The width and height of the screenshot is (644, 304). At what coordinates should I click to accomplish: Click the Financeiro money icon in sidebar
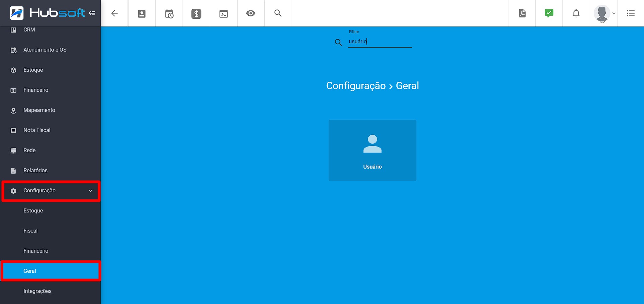pos(13,90)
